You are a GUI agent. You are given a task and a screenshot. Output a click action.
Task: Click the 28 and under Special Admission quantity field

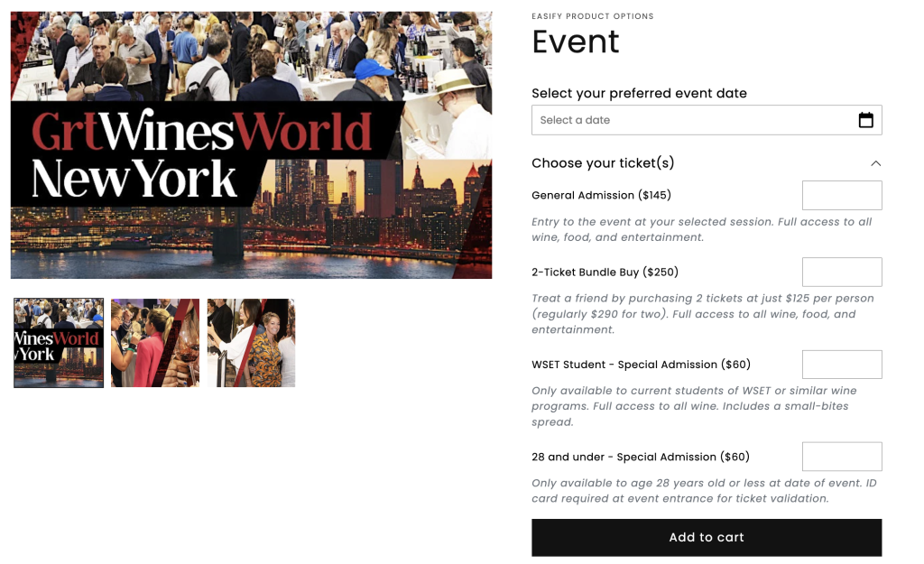coord(842,456)
